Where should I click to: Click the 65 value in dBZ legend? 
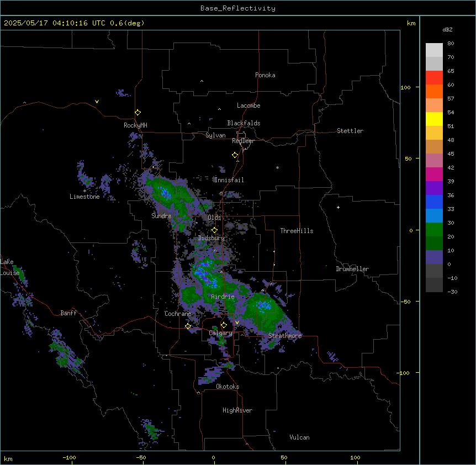(451, 71)
